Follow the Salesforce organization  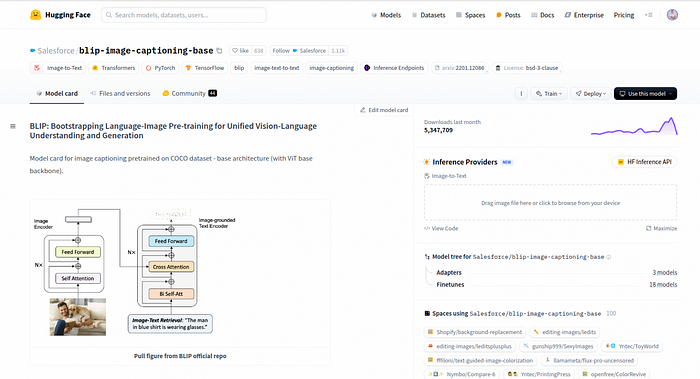point(299,51)
